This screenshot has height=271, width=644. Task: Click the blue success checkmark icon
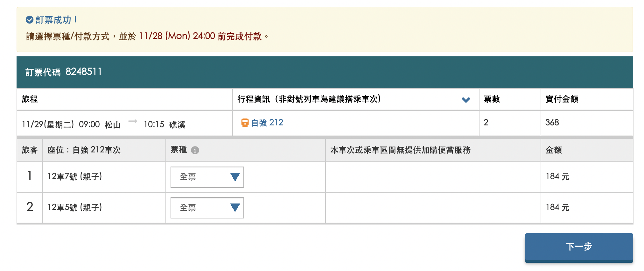29,20
